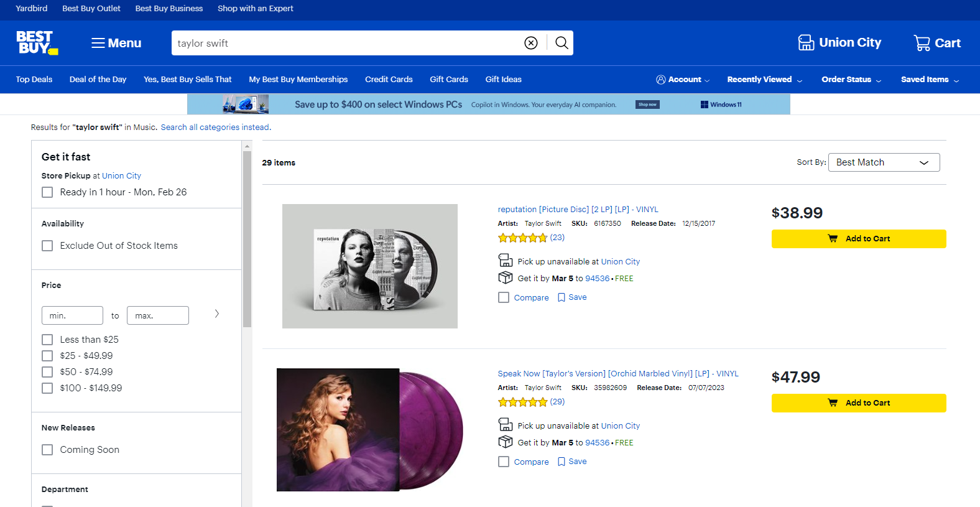Click the Account person icon
This screenshot has width=980, height=507.
coord(661,80)
